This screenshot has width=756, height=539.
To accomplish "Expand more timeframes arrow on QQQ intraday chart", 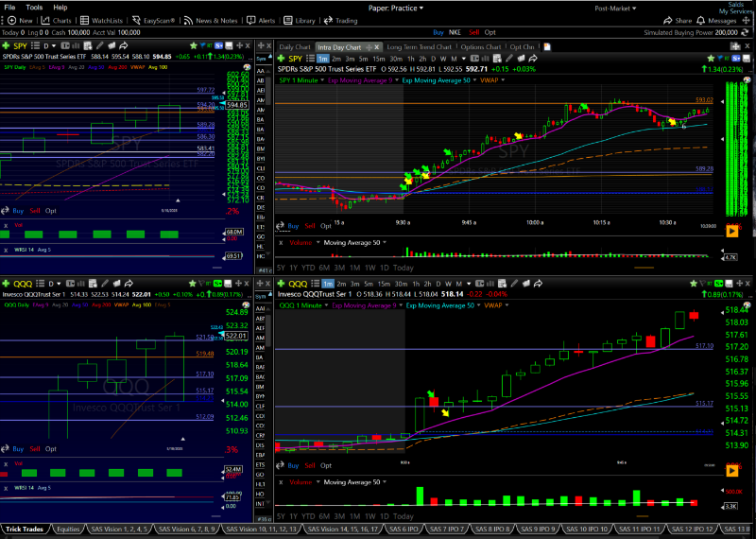I will (469, 284).
